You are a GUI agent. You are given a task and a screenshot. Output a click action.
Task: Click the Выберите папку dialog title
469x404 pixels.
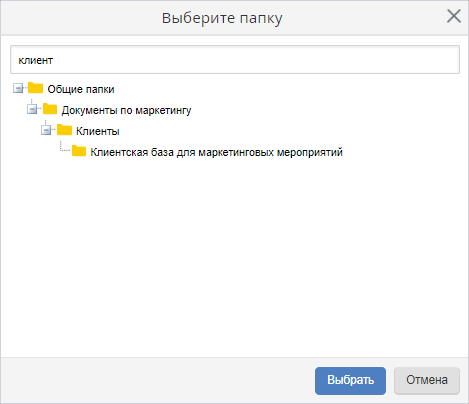pyautogui.click(x=222, y=18)
